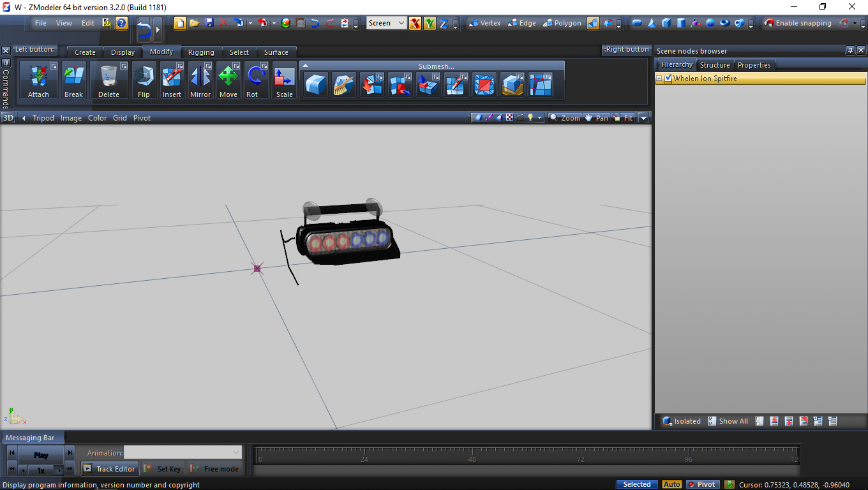Activate the green Move tool
The width and height of the screenshot is (868, 490).
(x=228, y=80)
